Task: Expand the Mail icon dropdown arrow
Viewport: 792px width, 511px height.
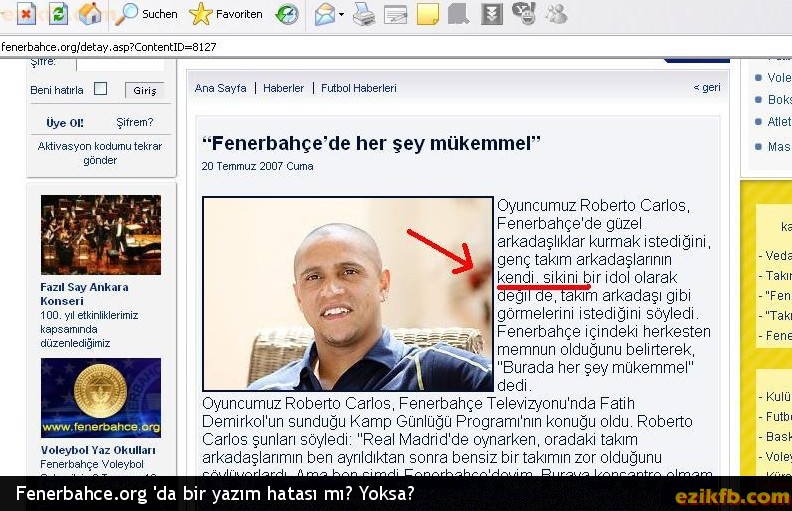Action: (342, 15)
